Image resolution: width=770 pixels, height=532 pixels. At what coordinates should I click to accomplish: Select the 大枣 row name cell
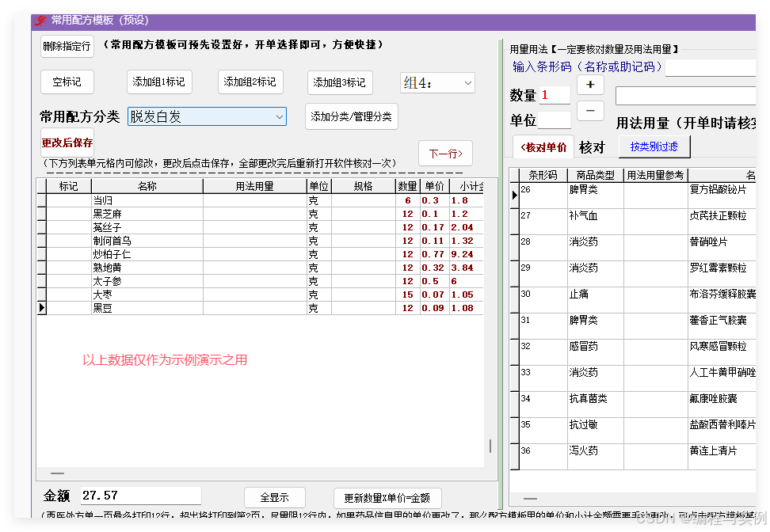[x=147, y=295]
